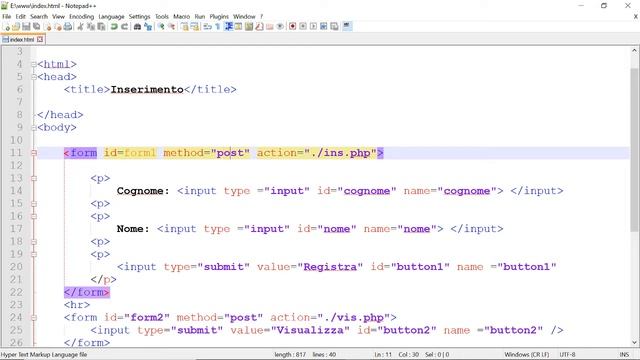This screenshot has width=640, height=360.
Task: Click Windows (CR LF) in status bar
Action: tap(527, 355)
